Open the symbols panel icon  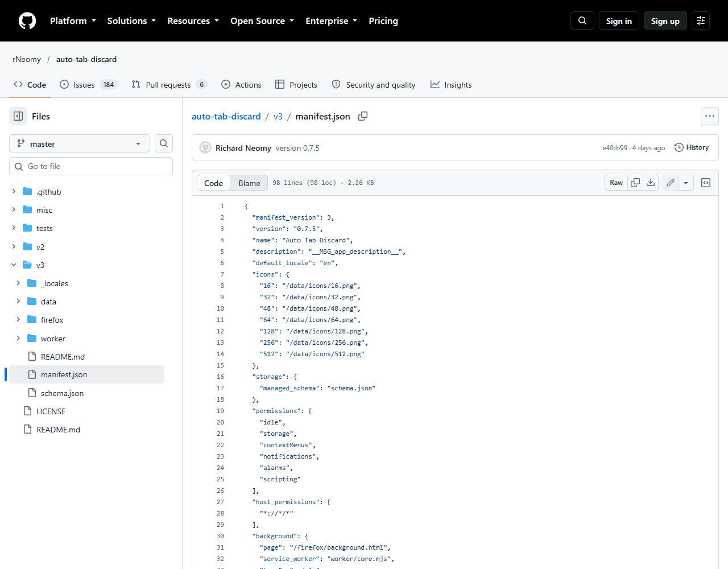click(706, 183)
